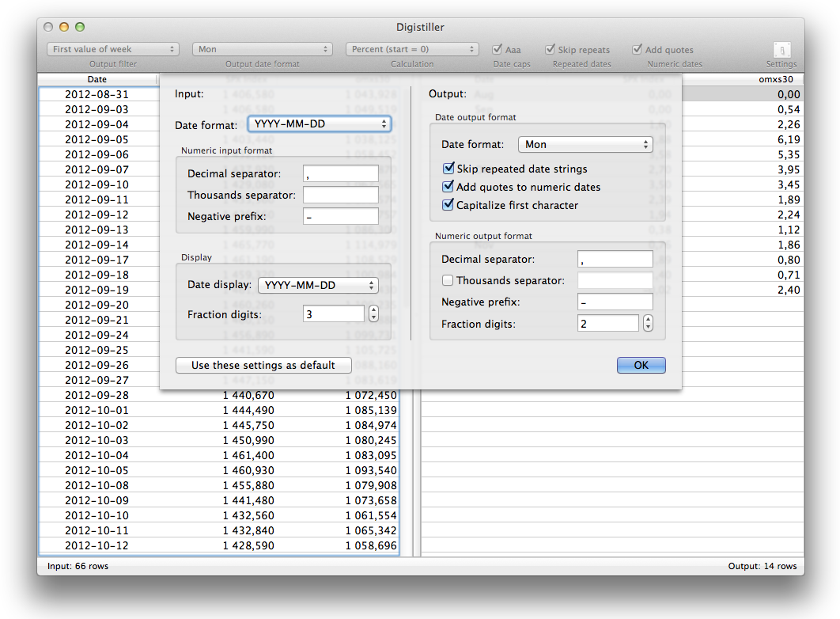The height and width of the screenshot is (619, 840).
Task: Click the value 1 440,670
Action: coord(248,395)
